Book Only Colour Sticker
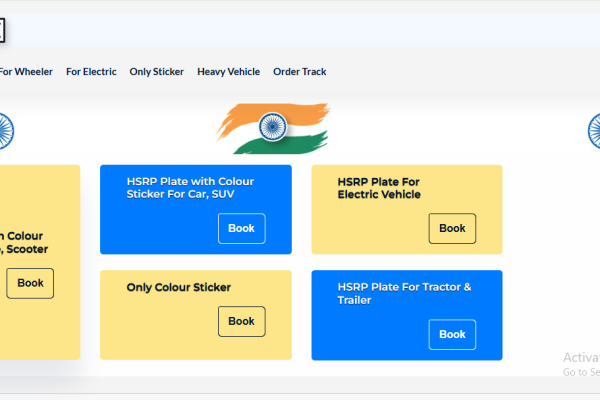 tap(241, 322)
